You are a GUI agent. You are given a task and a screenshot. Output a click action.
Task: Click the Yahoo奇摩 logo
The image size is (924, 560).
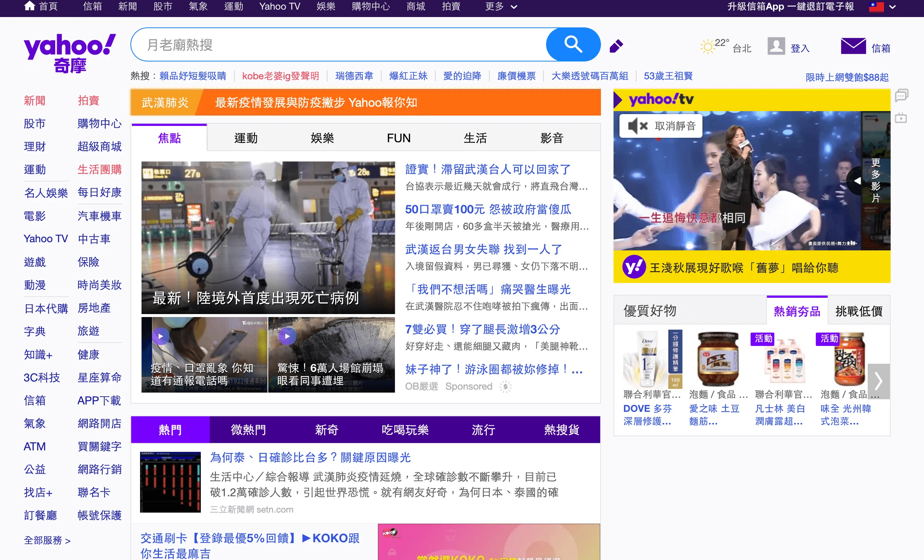click(70, 53)
